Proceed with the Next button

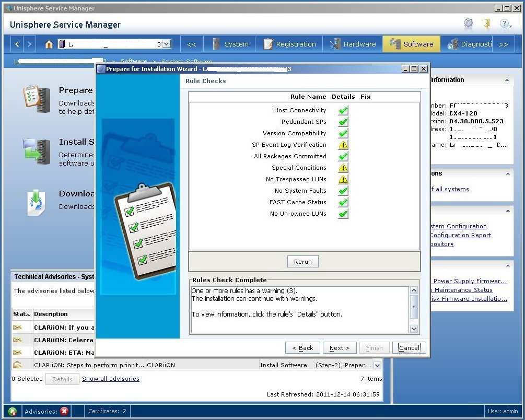[x=340, y=348]
